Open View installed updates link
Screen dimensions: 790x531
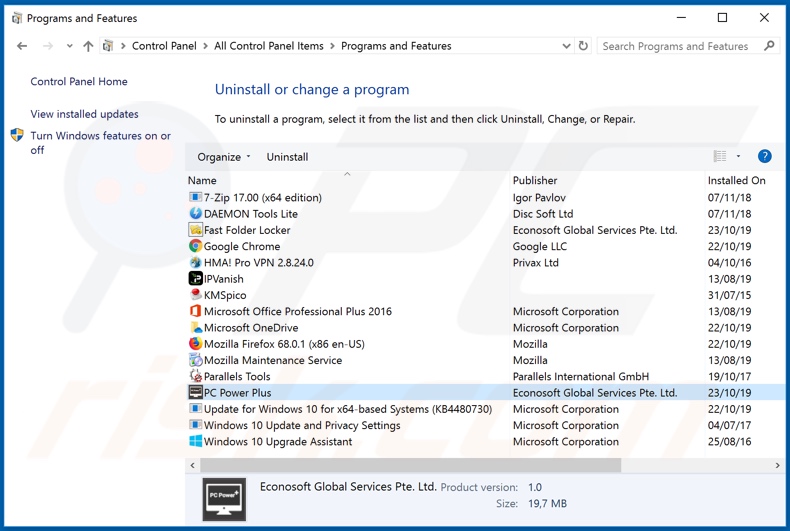tap(85, 114)
